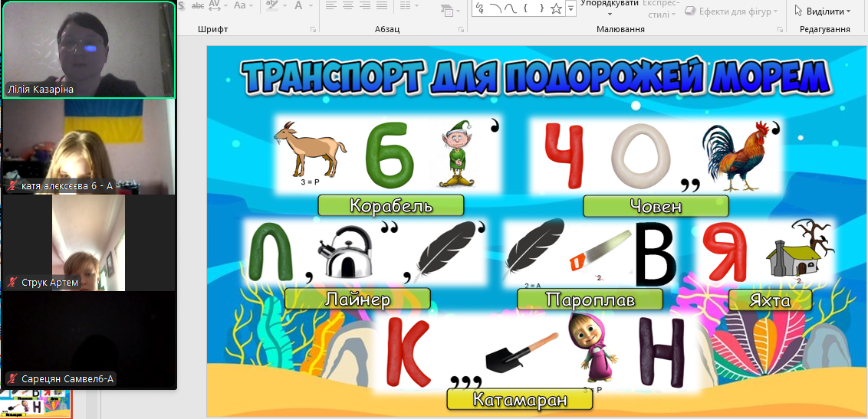Align text left in paragraph group
868x419 pixels.
330,5
